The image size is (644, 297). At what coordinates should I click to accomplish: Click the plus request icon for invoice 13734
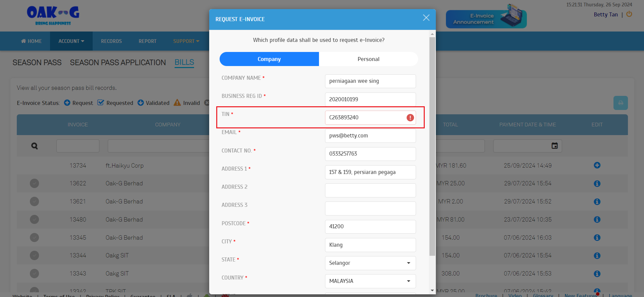[597, 165]
